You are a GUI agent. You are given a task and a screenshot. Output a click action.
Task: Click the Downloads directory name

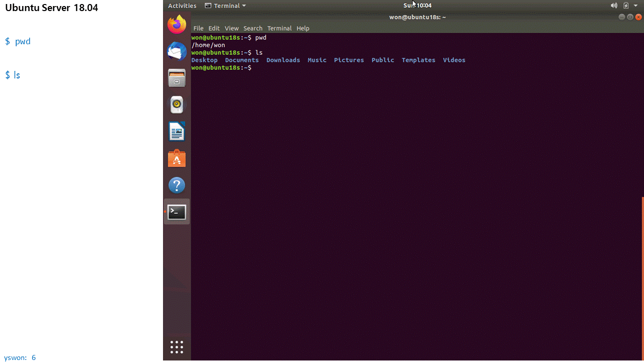pyautogui.click(x=283, y=60)
